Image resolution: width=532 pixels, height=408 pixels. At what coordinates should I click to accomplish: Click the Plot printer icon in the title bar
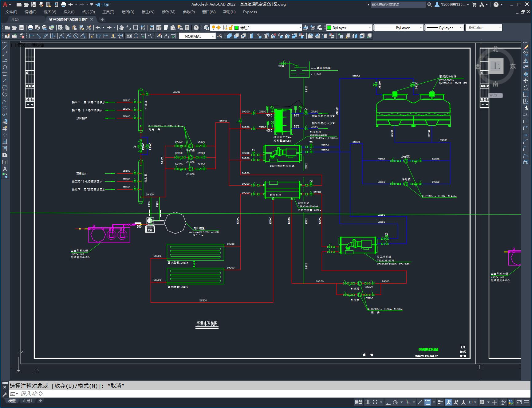[63, 5]
